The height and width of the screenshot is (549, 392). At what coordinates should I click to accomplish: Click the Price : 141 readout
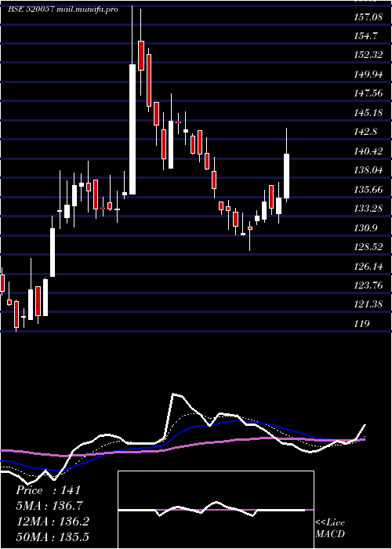coord(49,490)
